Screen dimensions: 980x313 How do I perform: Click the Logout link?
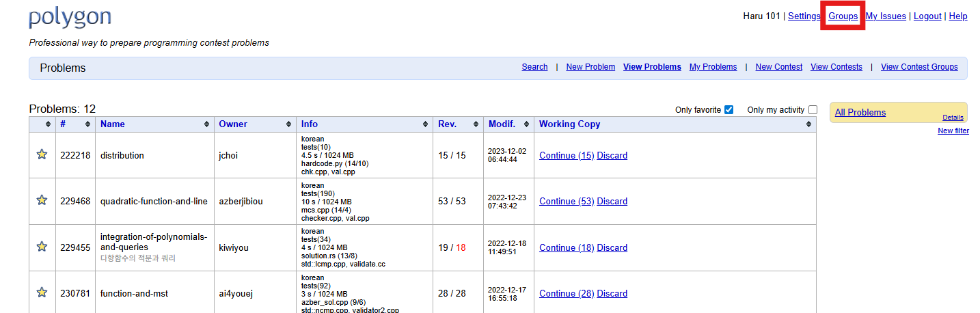click(x=927, y=16)
